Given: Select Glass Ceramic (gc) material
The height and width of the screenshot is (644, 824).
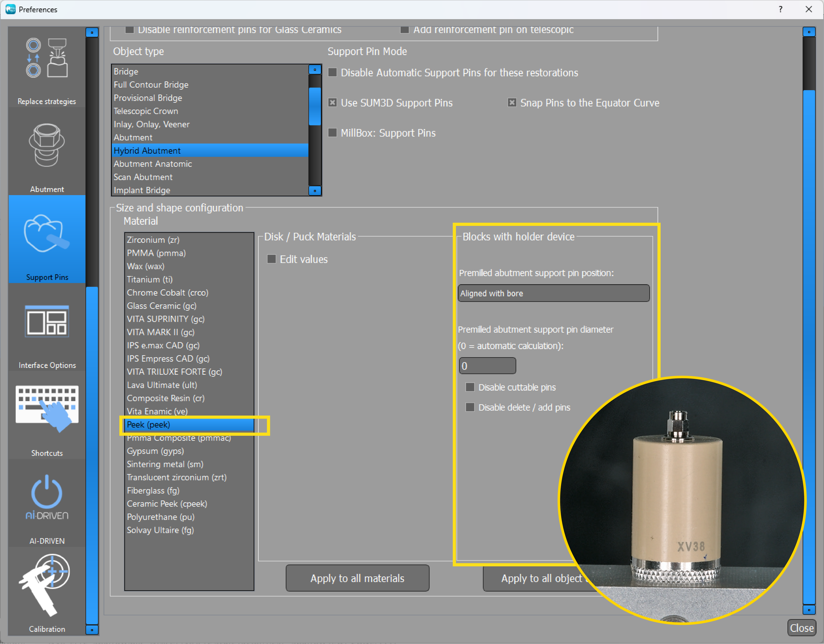Looking at the screenshot, I should 189,306.
